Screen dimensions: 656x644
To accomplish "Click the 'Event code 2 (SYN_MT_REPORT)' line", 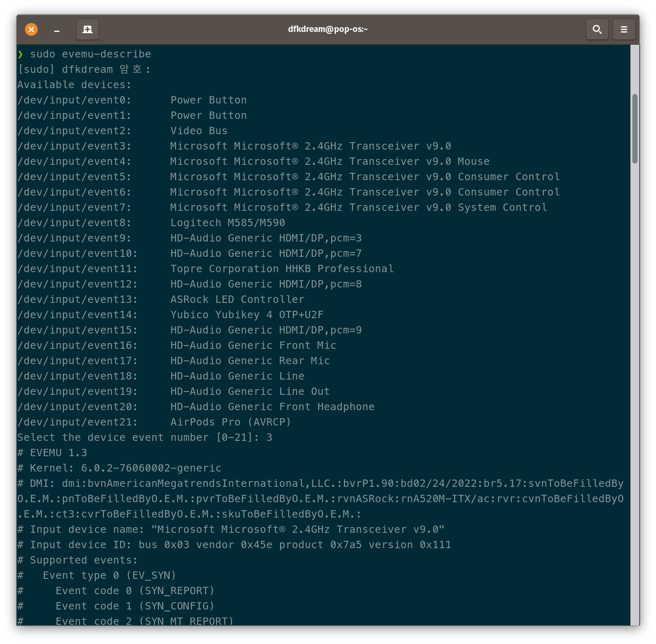I will click(x=126, y=621).
